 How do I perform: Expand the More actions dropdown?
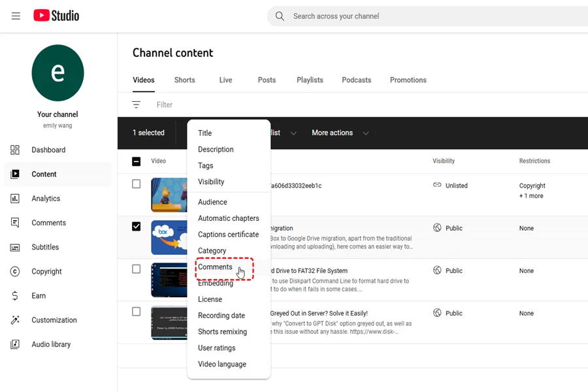[x=340, y=133]
